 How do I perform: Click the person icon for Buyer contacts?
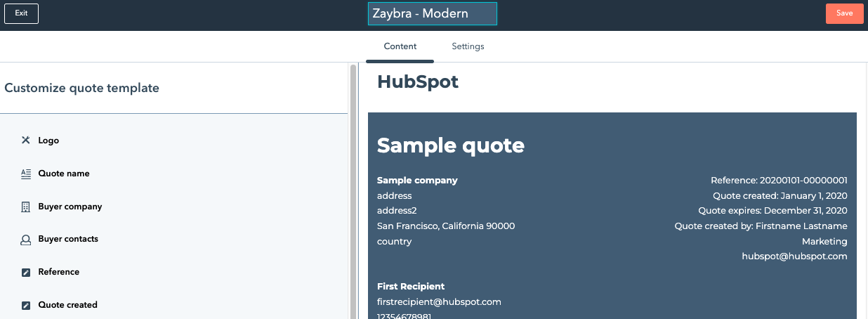26,240
